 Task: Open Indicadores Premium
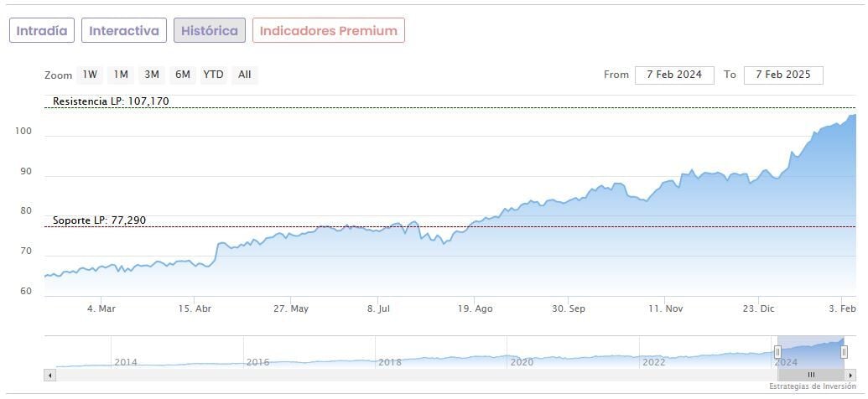(x=329, y=30)
